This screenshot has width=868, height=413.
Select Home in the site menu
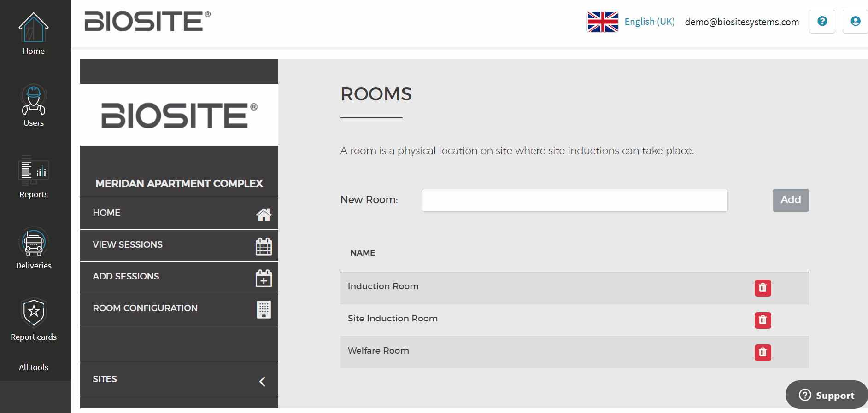179,213
